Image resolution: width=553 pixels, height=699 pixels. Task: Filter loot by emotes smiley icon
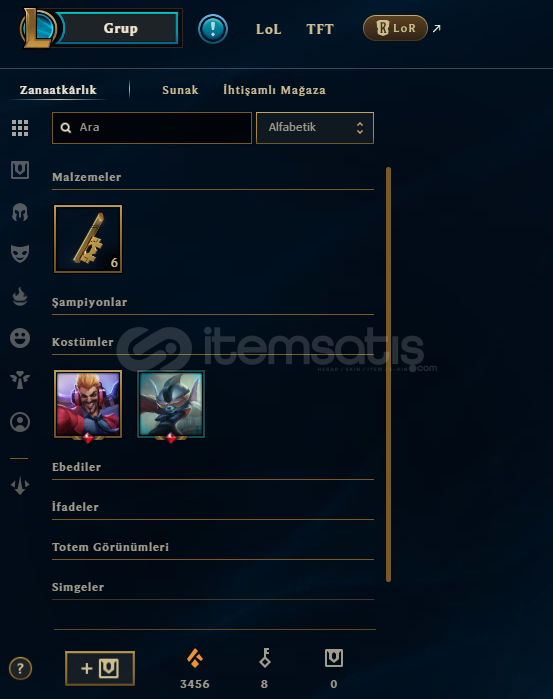20,338
